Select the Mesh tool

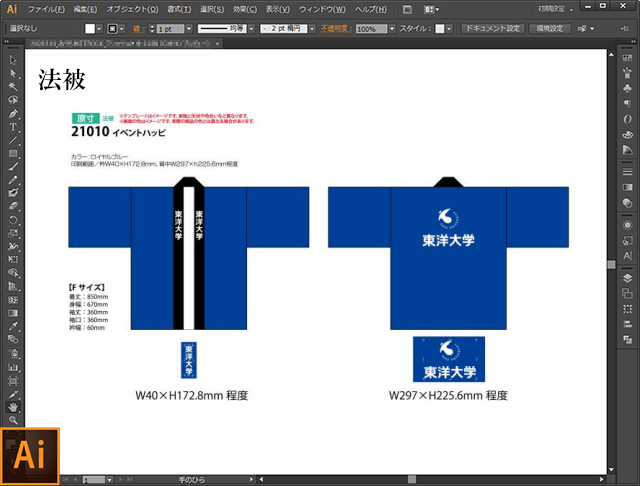[x=13, y=300]
